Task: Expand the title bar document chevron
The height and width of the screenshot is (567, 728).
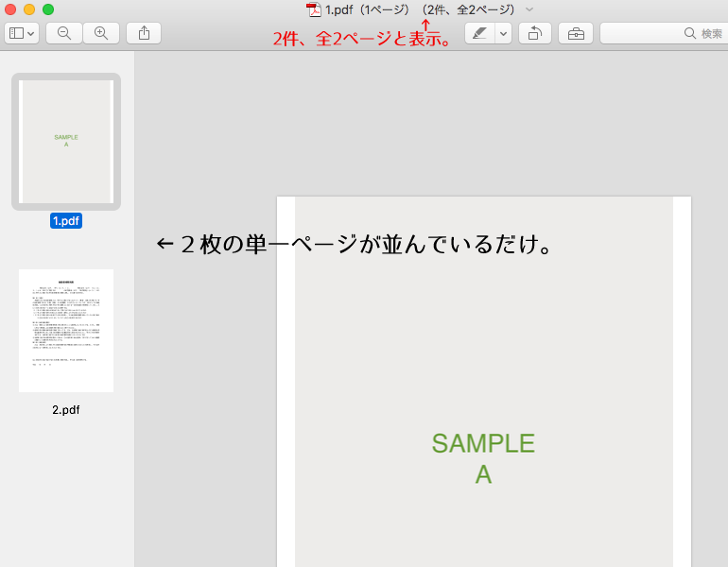Action: click(x=529, y=9)
